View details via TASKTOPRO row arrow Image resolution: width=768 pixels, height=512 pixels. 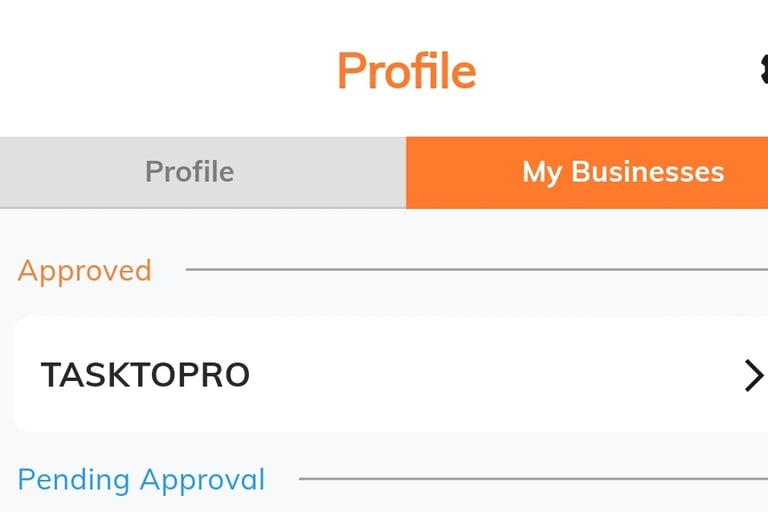coord(753,375)
